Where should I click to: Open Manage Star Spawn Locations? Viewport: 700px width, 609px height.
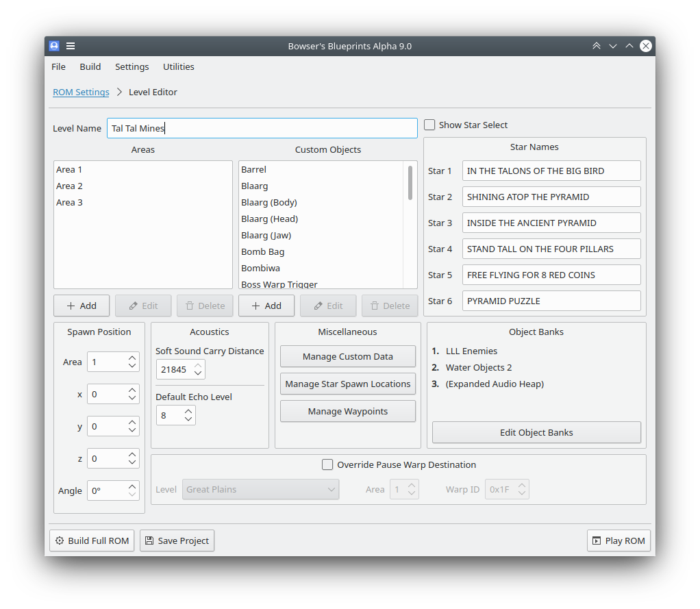click(348, 384)
